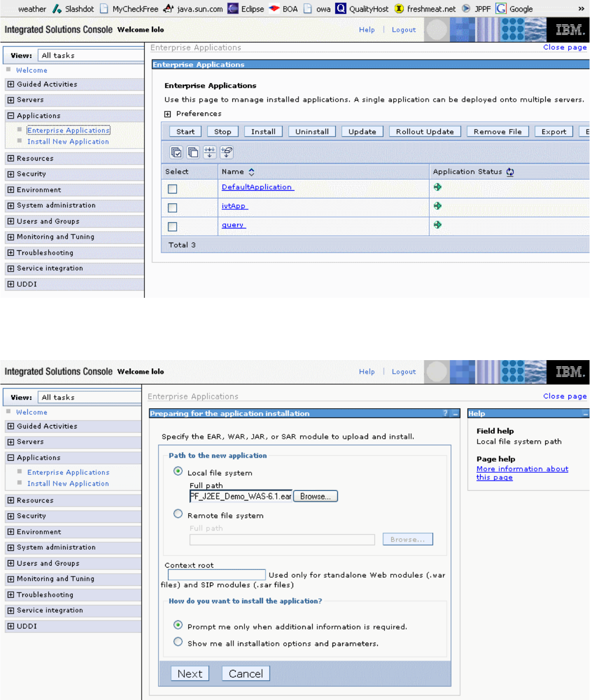Click the Rollout Update button

425,132
